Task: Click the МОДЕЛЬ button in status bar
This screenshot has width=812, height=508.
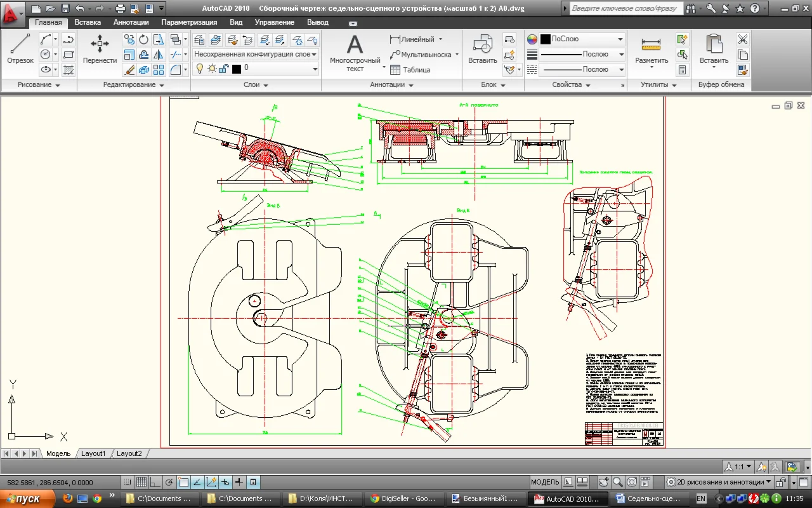Action: pos(545,482)
